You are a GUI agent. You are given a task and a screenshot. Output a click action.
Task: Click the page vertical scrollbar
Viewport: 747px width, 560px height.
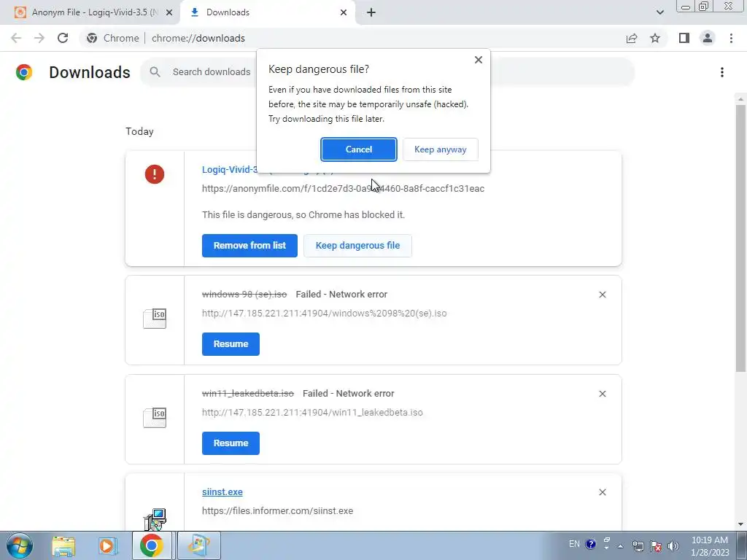[x=740, y=238]
